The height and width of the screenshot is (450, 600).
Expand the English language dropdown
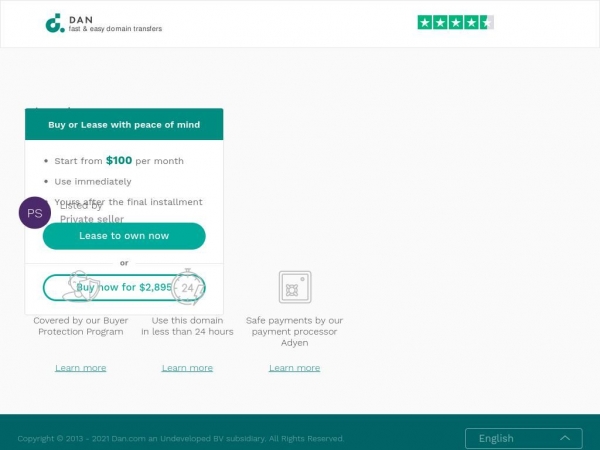(x=524, y=439)
